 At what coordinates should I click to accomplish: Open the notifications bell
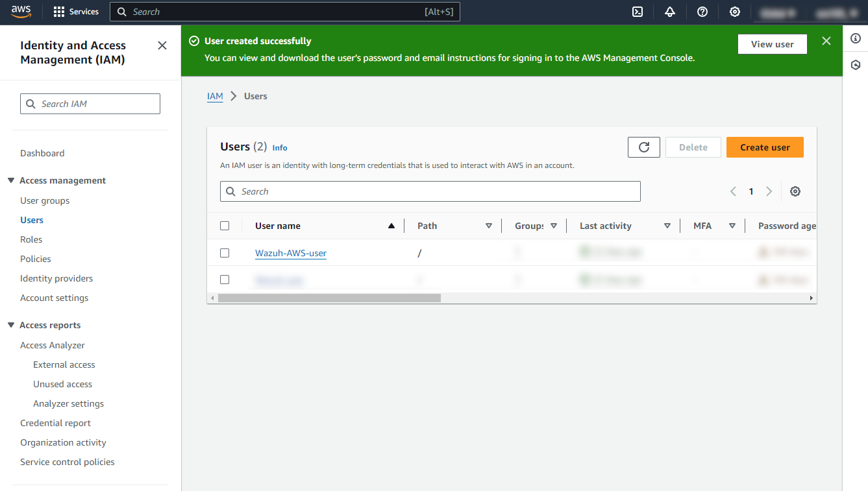click(669, 12)
